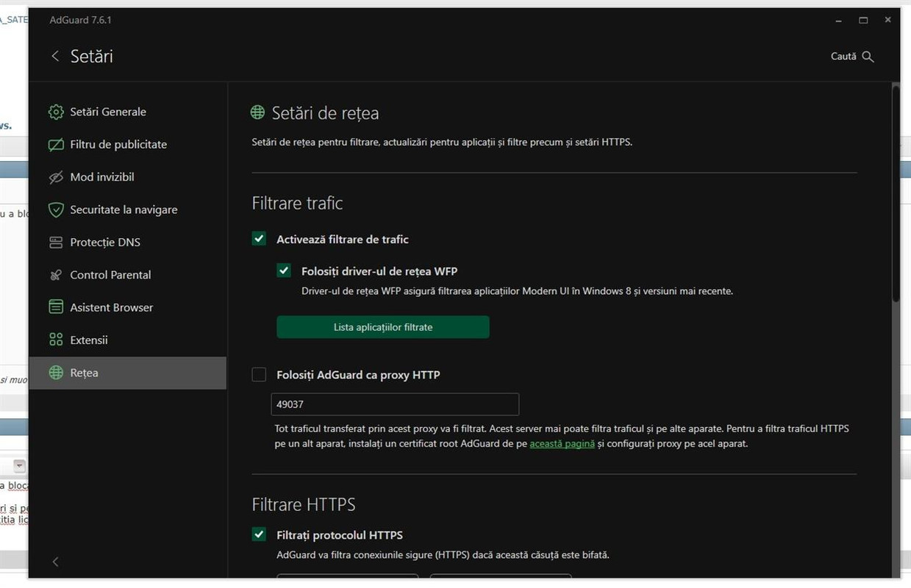Enable Folosiți AdGuard ca proxy HTTP
911x588 pixels.
tap(259, 375)
